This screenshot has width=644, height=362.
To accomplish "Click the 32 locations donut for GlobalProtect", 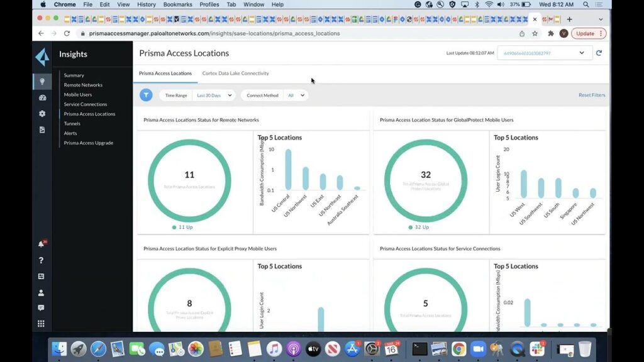I will tap(426, 180).
